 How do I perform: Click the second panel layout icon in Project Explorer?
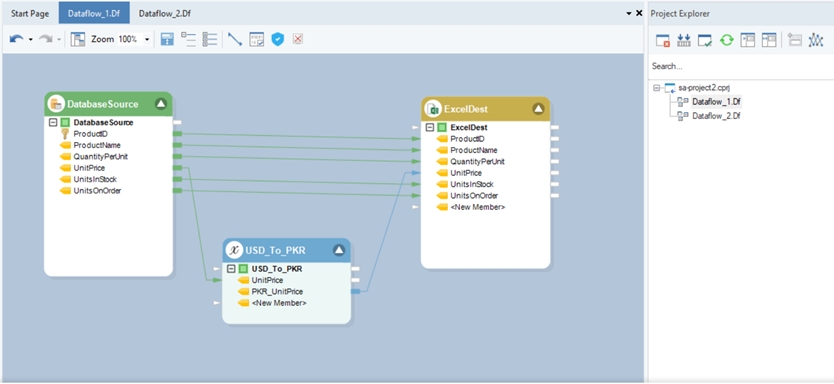tap(769, 40)
